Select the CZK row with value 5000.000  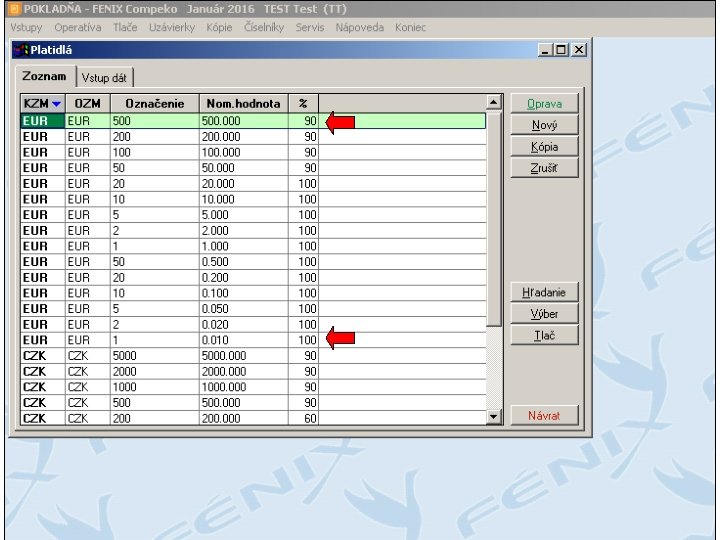253,356
